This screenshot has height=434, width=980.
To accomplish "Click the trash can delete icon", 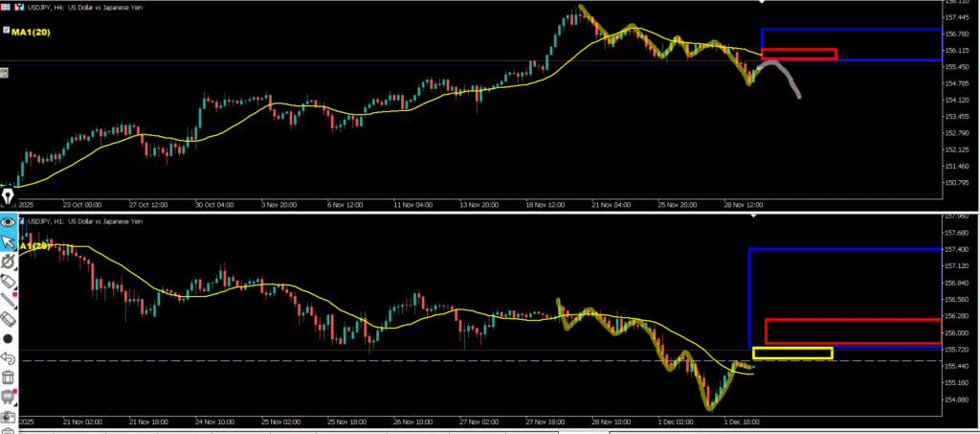I will click(9, 377).
